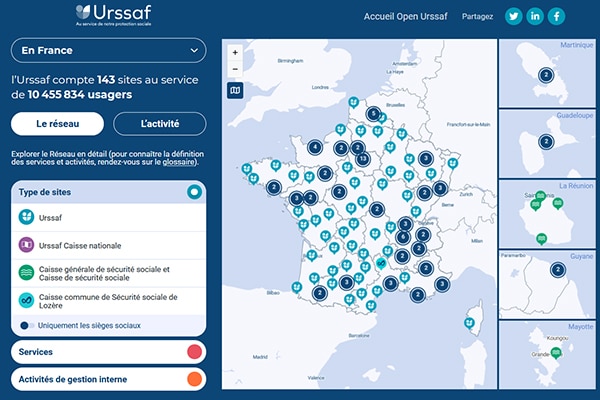This screenshot has height=400, width=600.
Task: Zoom out on the map
Action: (235, 68)
